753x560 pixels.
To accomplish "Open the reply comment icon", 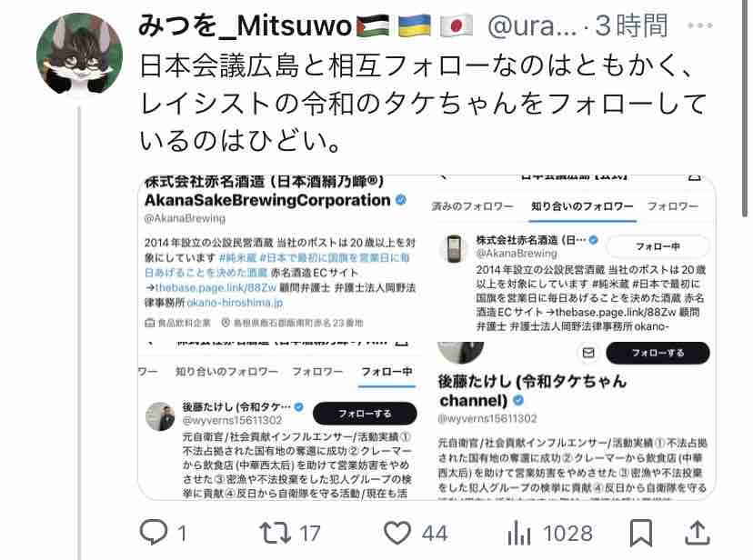I will (153, 533).
